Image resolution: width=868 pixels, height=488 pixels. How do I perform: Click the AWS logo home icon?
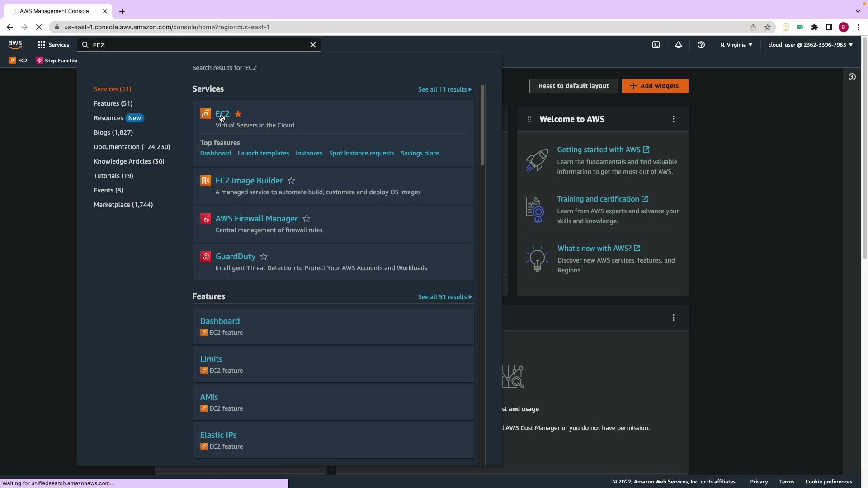point(15,44)
